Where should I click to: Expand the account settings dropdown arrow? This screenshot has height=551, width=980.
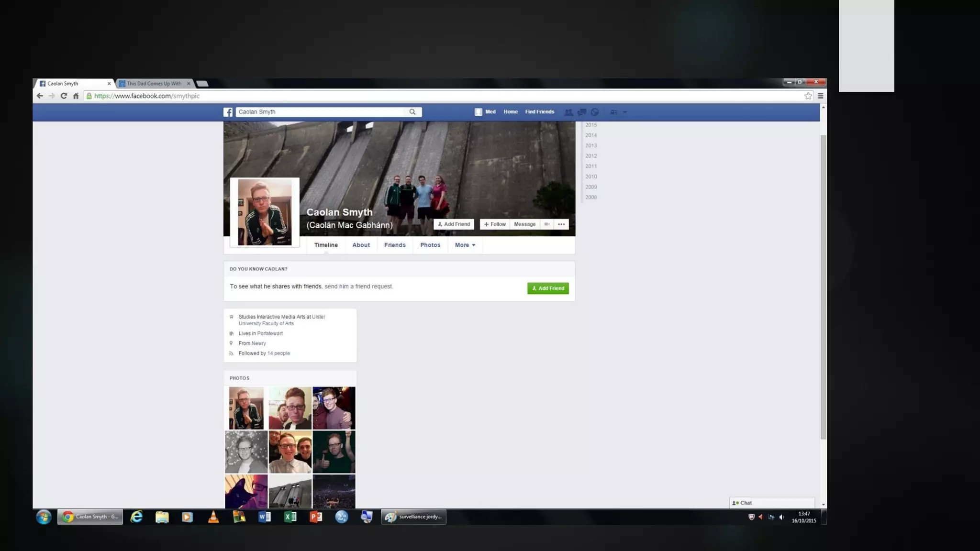coord(625,112)
